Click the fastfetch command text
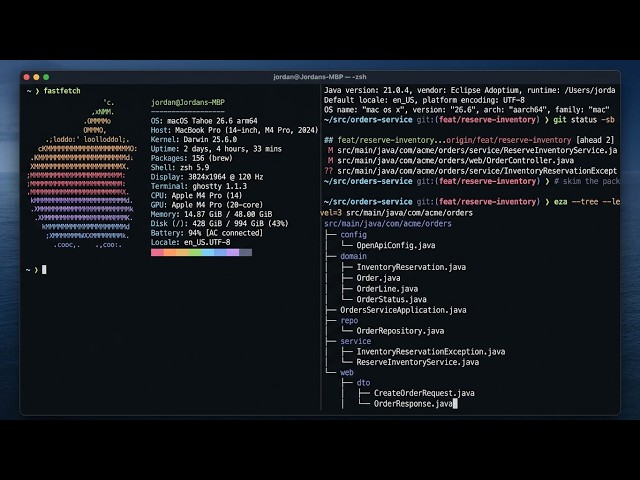Image resolution: width=640 pixels, height=480 pixels. 62,91
